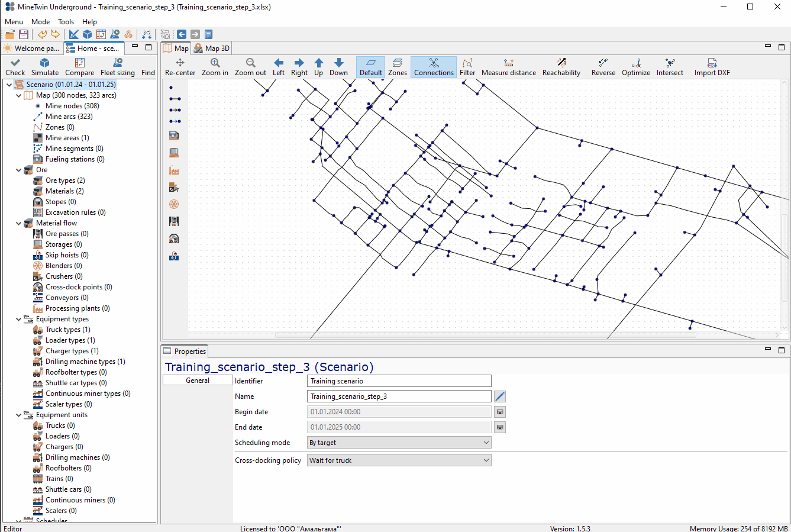Open the Tools menu
This screenshot has width=791, height=532.
[66, 22]
